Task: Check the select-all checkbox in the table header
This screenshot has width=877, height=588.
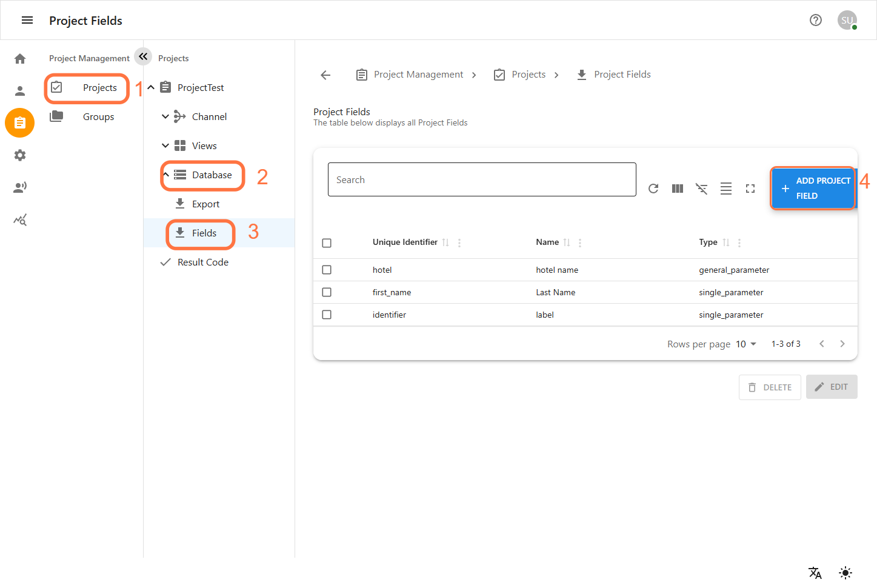Action: 327,242
